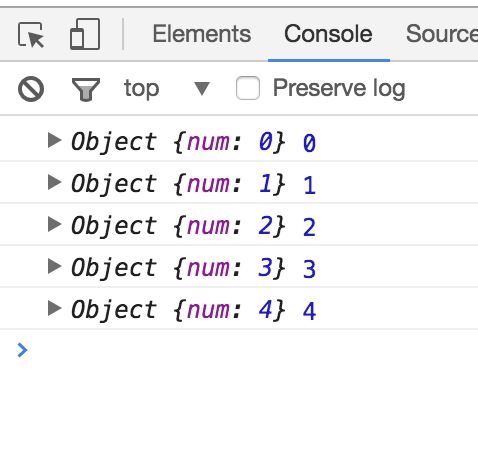Toggle the device toolbar icon
The width and height of the screenshot is (478, 464).
85,34
